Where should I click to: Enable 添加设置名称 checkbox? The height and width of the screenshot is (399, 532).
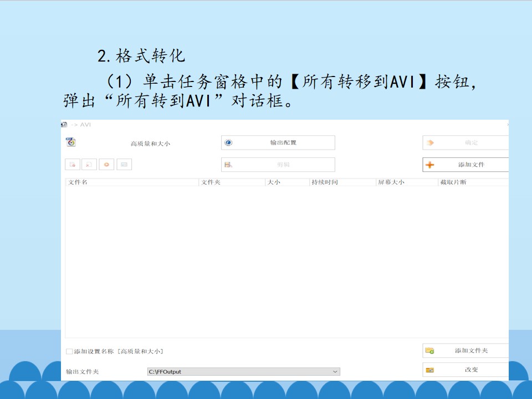tap(69, 351)
